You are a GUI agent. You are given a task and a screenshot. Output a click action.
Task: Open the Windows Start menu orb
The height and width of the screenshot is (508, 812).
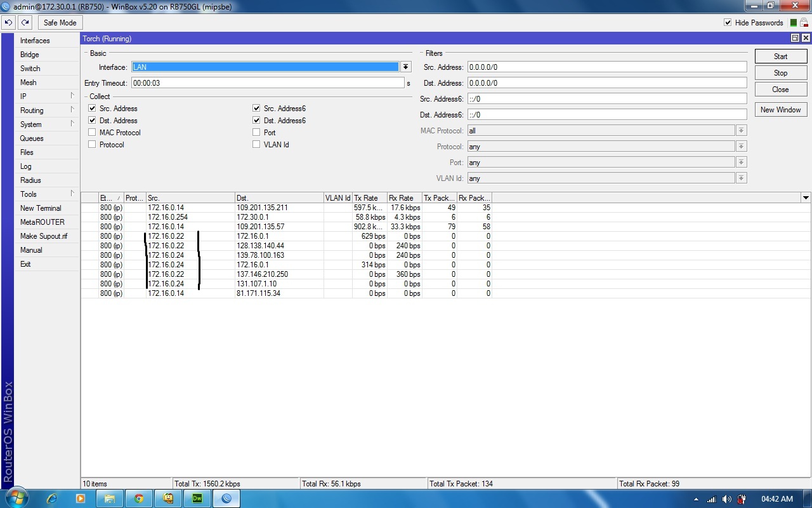point(16,498)
